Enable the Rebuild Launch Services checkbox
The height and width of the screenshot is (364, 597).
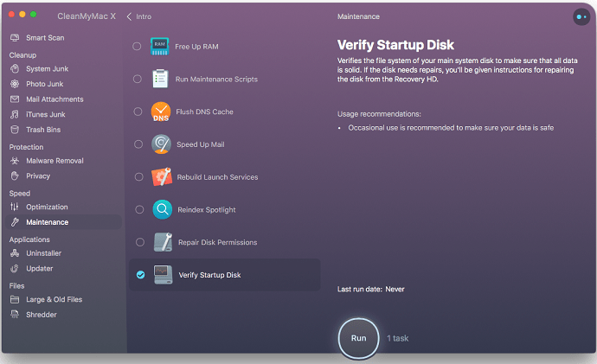[x=139, y=177]
